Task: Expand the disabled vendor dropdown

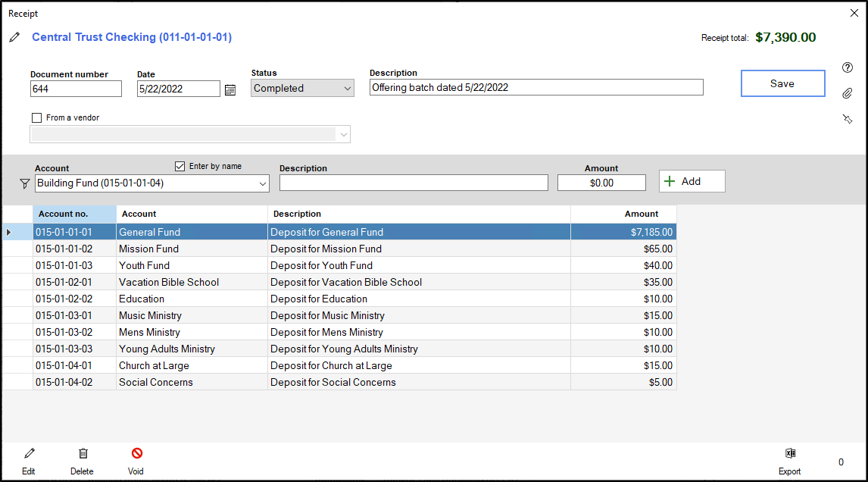Action: tap(344, 135)
